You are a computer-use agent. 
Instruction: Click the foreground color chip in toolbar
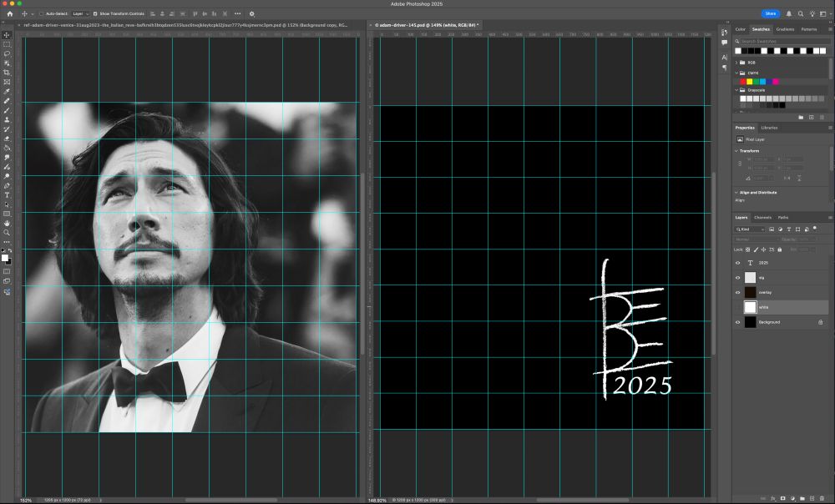tap(5, 258)
